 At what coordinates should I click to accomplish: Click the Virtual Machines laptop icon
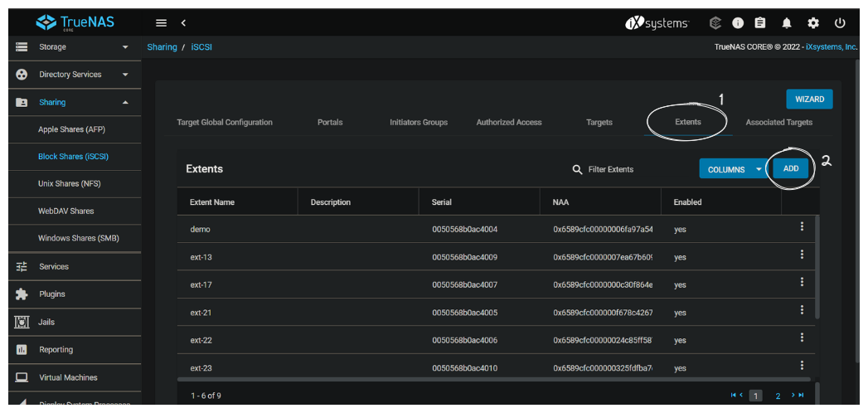click(22, 377)
